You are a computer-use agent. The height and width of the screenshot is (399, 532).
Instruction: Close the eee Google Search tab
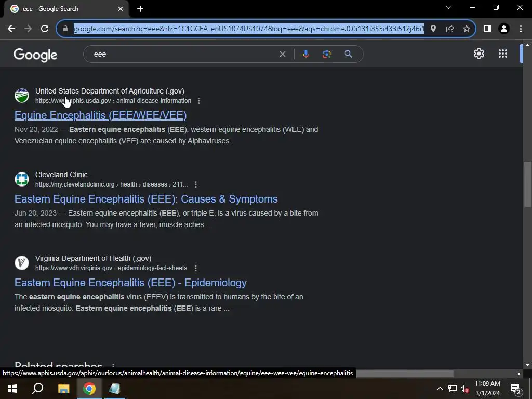point(121,9)
